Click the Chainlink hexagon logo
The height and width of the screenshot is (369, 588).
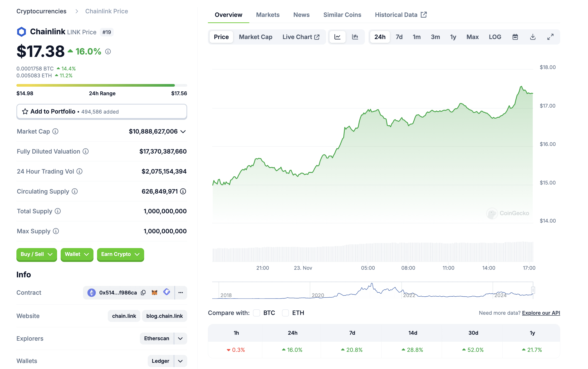tap(21, 32)
